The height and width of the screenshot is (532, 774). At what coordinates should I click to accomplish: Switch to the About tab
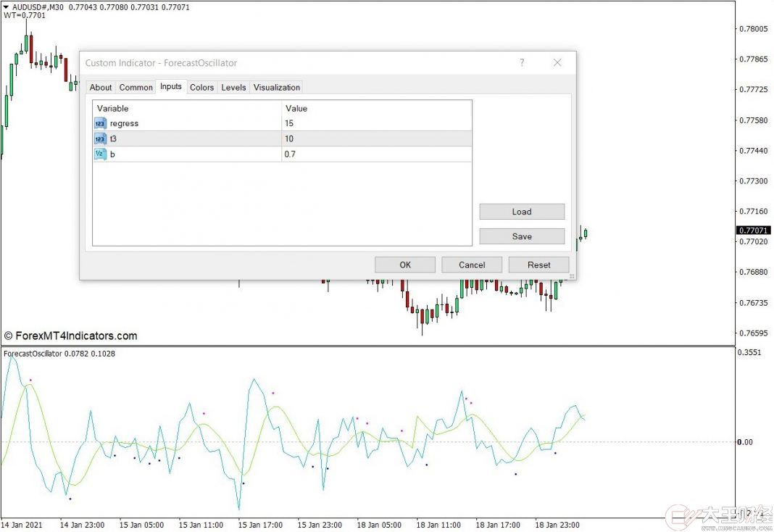point(101,88)
